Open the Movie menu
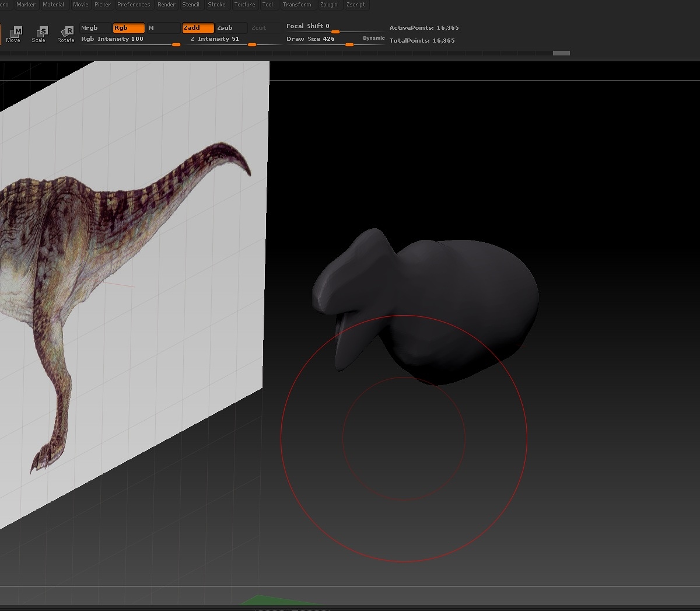 (x=80, y=5)
